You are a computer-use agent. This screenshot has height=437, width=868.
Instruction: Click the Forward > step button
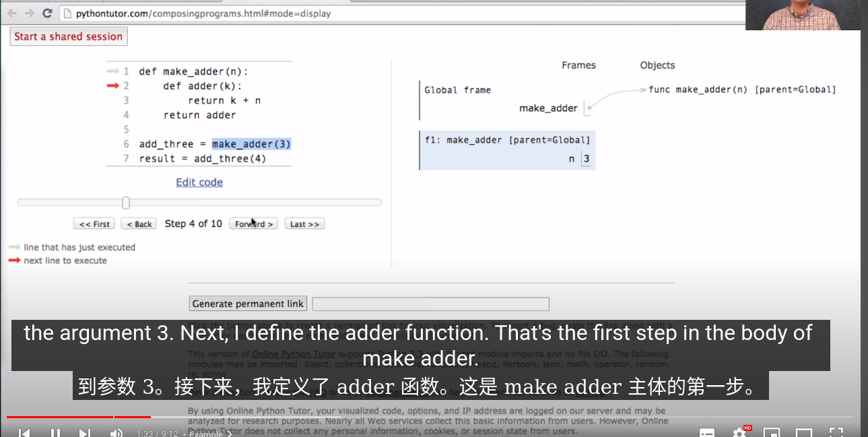click(x=253, y=224)
